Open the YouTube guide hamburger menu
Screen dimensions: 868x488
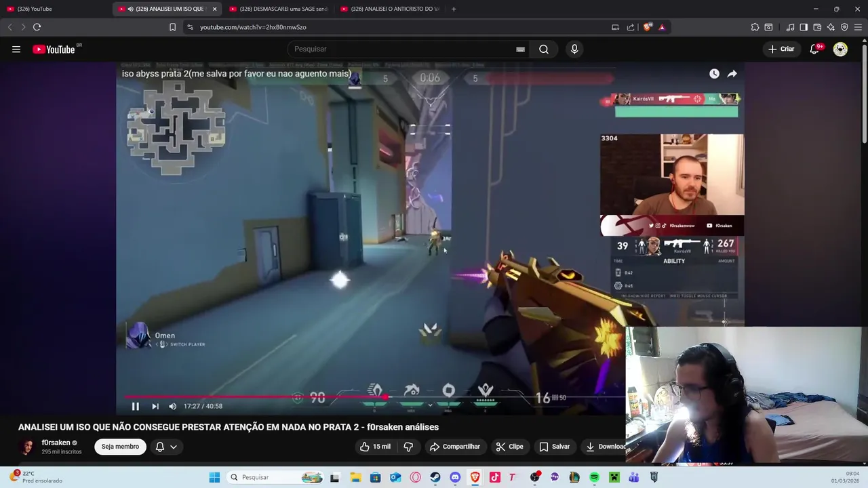[16, 49]
